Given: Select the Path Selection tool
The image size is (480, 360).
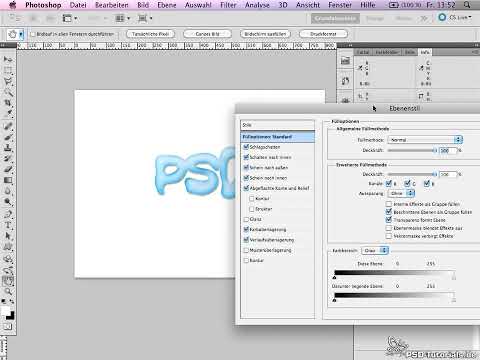Looking at the screenshot, I should [8, 236].
